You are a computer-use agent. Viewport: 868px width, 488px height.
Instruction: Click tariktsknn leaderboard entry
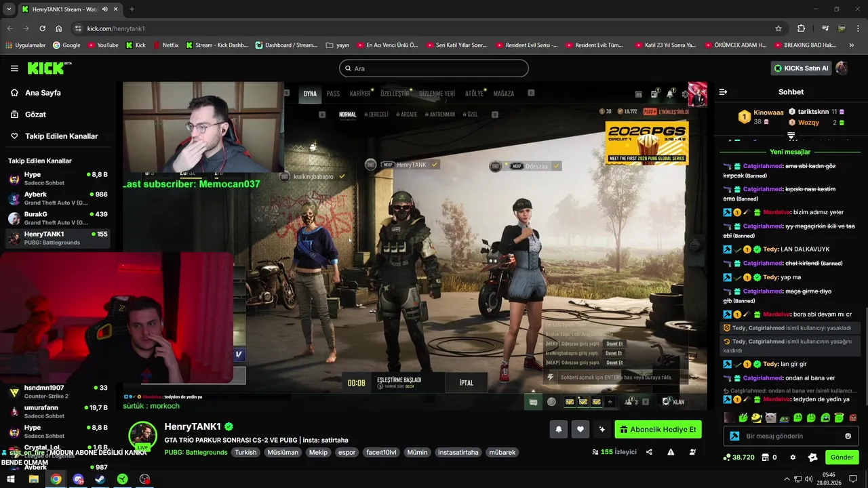(x=816, y=111)
